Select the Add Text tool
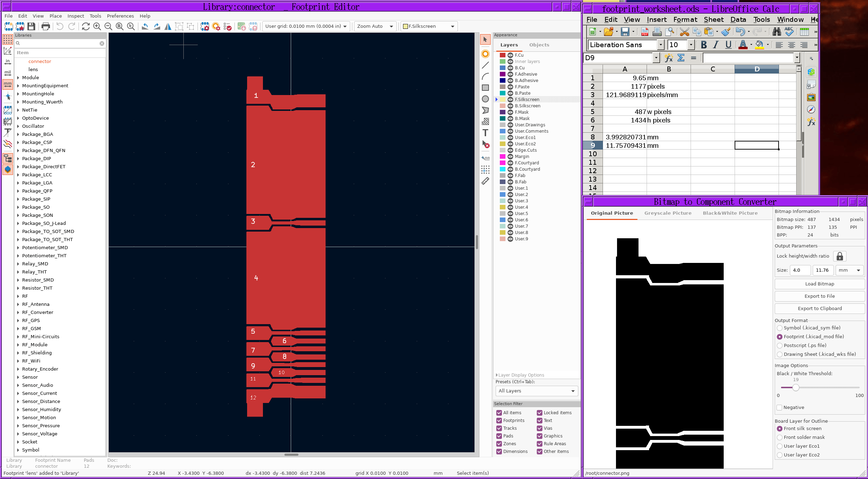 tap(485, 133)
